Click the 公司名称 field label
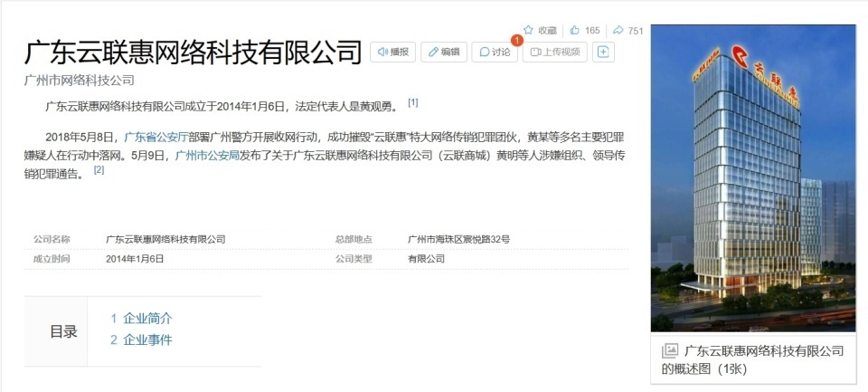This screenshot has height=392, width=868. coord(52,240)
